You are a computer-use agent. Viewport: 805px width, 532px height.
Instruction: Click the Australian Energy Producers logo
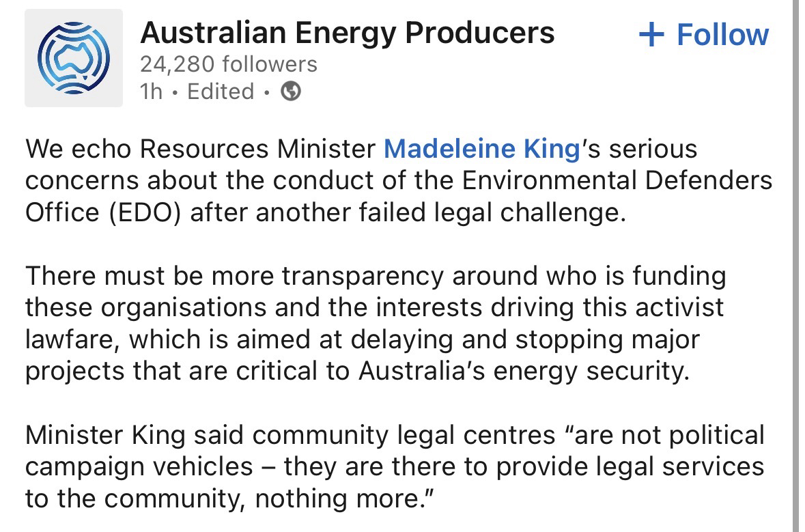[x=73, y=58]
